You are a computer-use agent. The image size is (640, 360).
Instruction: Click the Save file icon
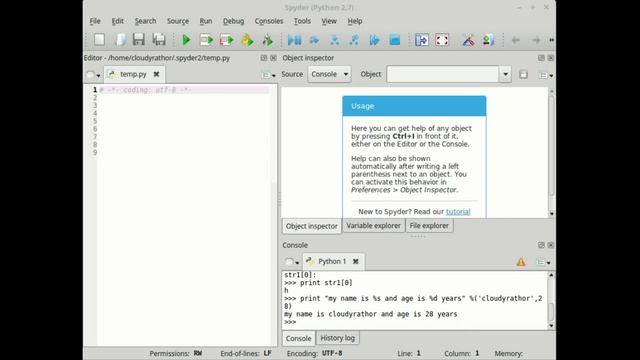[139, 40]
